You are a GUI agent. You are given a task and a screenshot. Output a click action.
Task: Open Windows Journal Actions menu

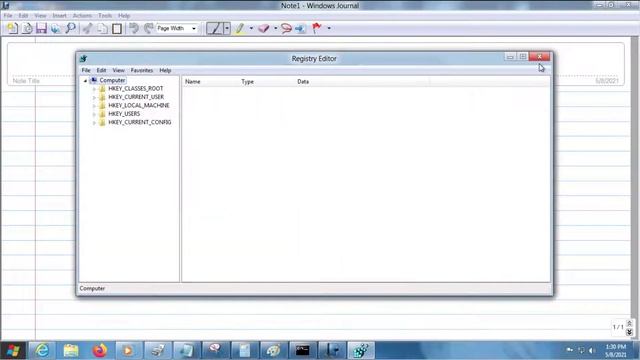click(x=82, y=16)
